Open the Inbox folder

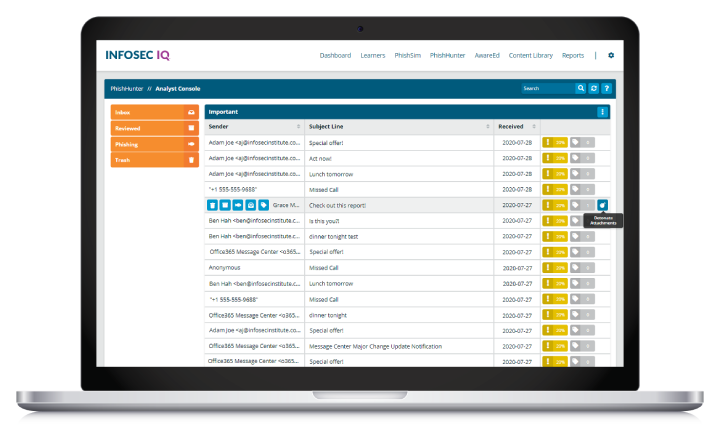point(154,112)
